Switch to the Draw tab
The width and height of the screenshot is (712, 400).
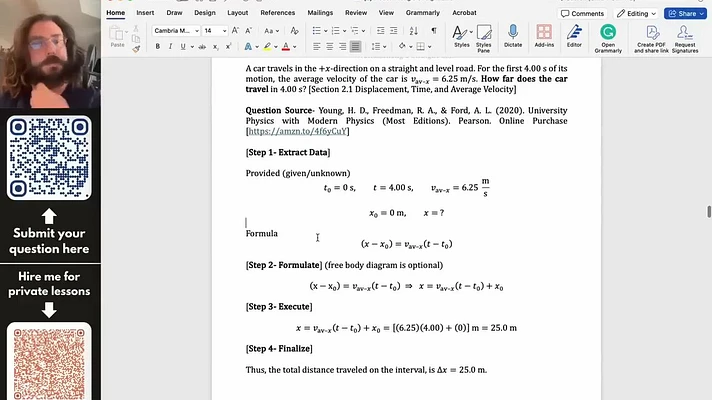(174, 13)
